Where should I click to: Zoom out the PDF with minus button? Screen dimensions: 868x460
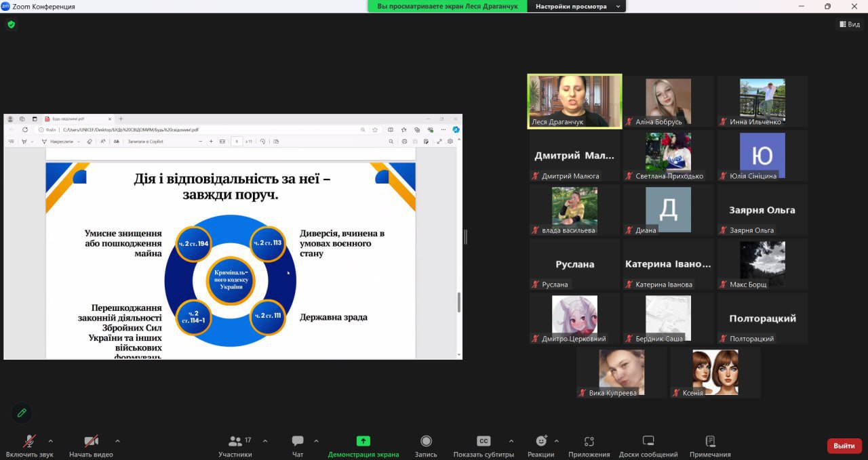coord(201,142)
